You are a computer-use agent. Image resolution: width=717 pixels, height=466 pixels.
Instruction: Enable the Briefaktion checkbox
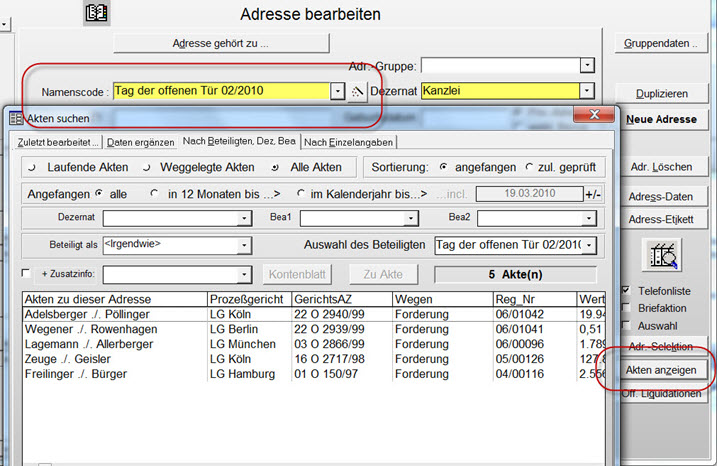(x=627, y=308)
